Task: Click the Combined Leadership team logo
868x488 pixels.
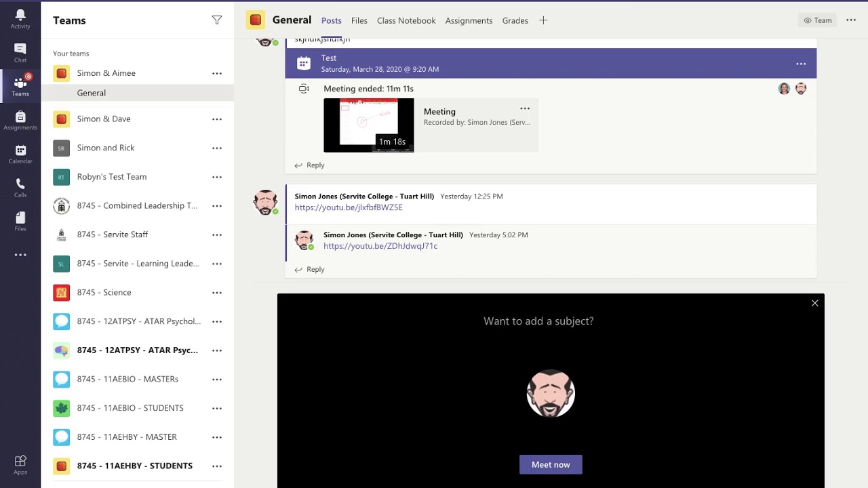Action: 61,206
